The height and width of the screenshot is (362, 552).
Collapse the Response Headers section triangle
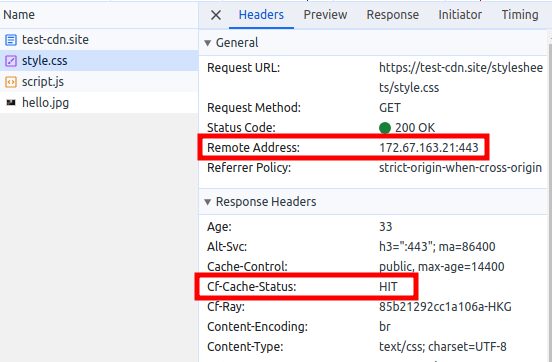point(208,202)
